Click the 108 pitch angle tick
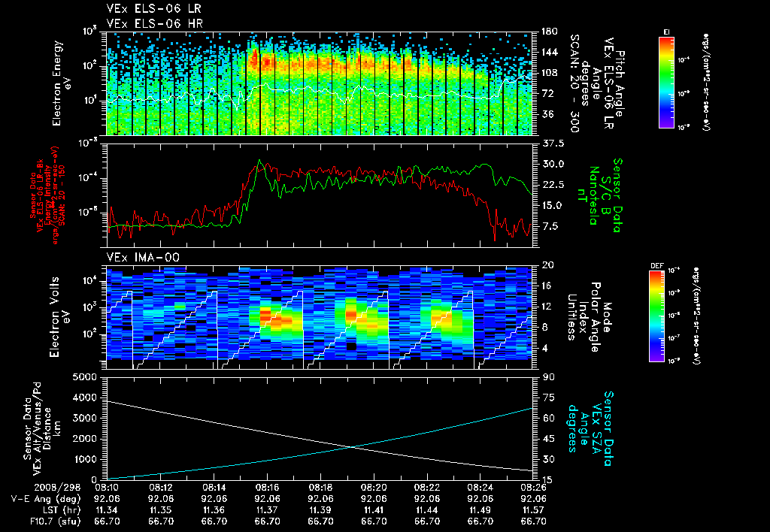 pyautogui.click(x=550, y=73)
